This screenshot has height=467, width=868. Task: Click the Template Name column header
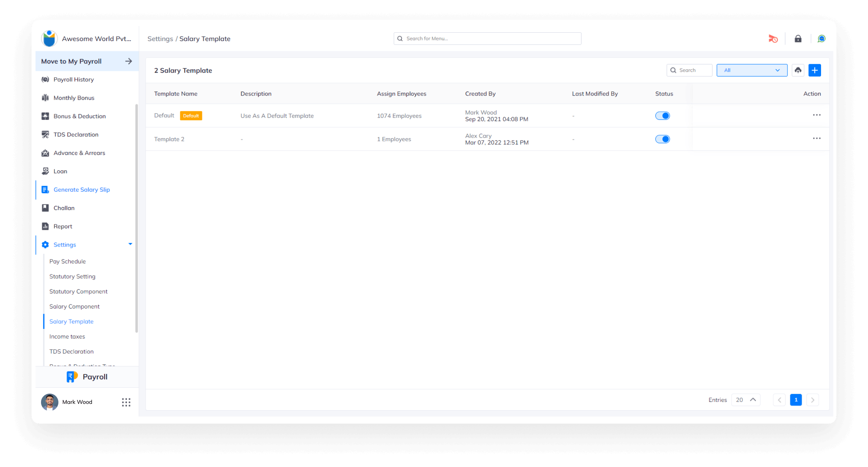tap(176, 94)
